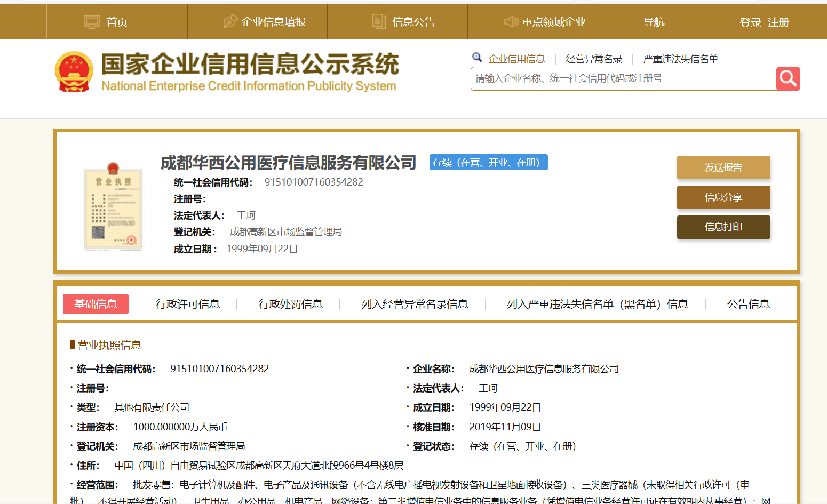Click the 信息打印 button
827x504 pixels.
pos(723,227)
